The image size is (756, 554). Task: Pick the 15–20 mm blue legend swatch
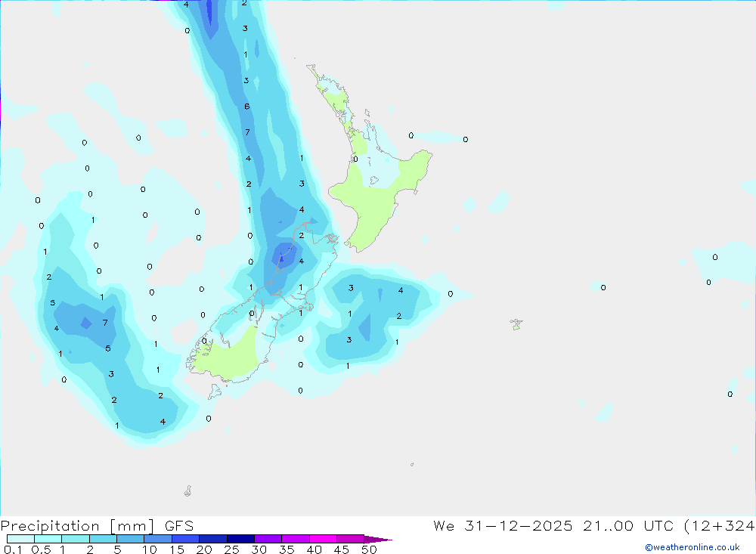point(186,539)
